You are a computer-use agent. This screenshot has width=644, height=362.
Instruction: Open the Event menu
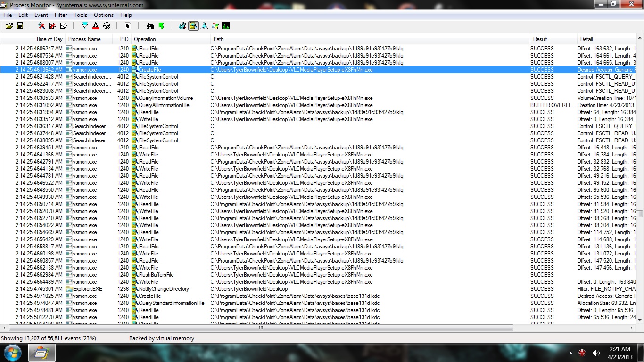41,15
